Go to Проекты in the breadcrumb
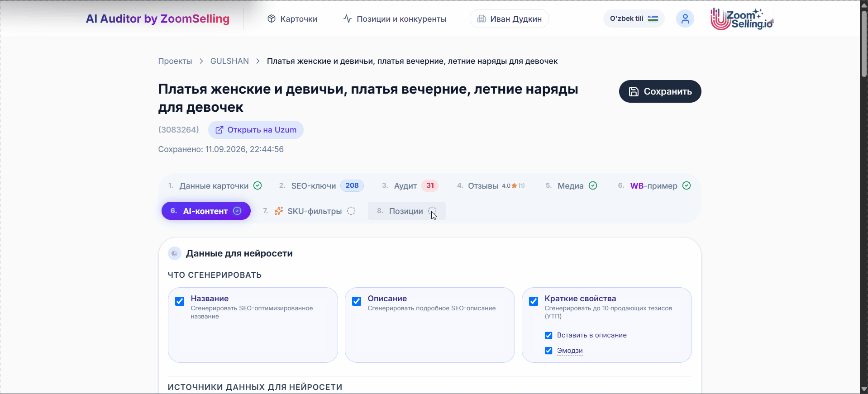Image resolution: width=868 pixels, height=394 pixels. pyautogui.click(x=175, y=61)
